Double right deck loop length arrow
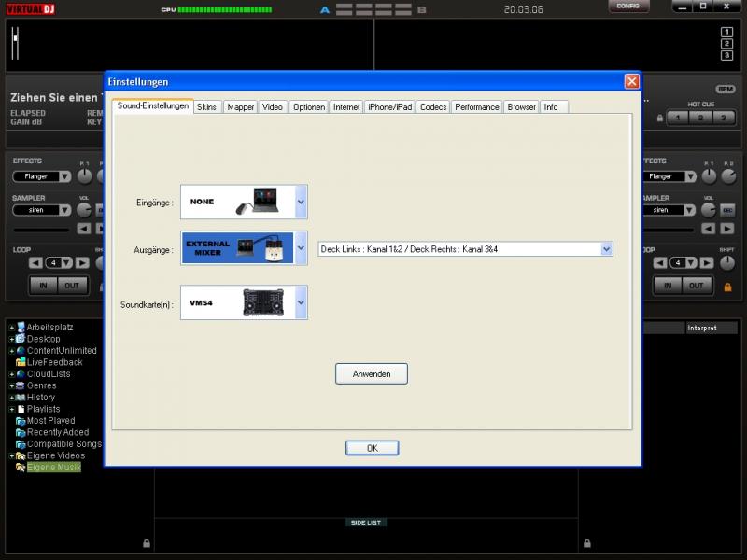 707,263
